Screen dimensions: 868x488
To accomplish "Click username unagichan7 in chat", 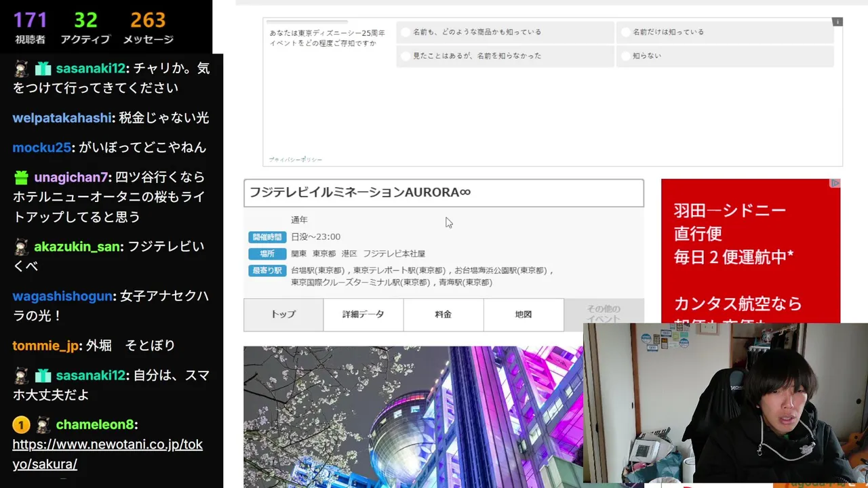I will (71, 178).
